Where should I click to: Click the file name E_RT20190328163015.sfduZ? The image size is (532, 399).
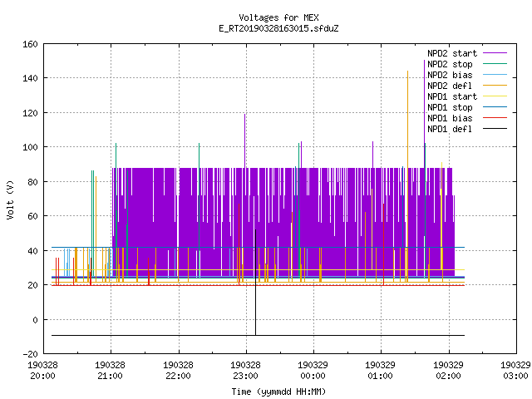click(278, 28)
